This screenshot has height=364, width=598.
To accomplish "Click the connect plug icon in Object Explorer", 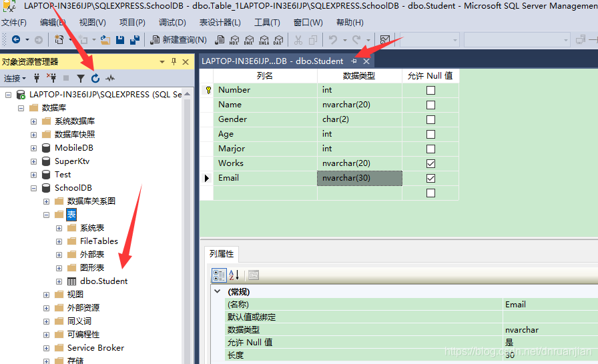I will (37, 79).
